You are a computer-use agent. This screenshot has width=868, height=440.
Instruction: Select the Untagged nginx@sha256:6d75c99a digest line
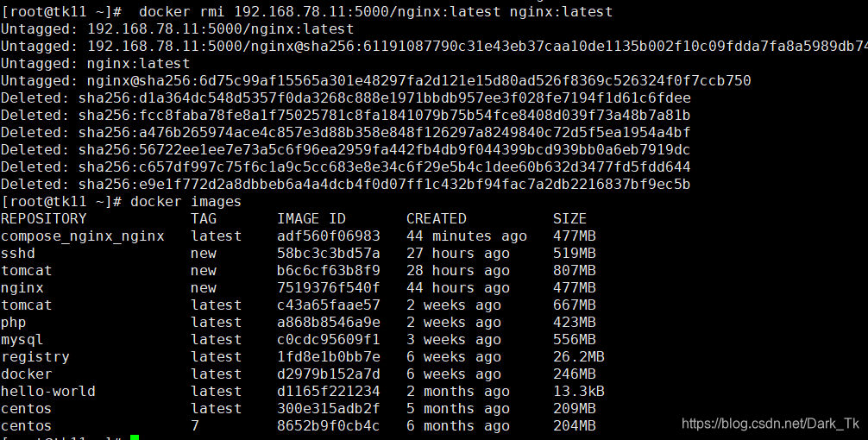376,81
